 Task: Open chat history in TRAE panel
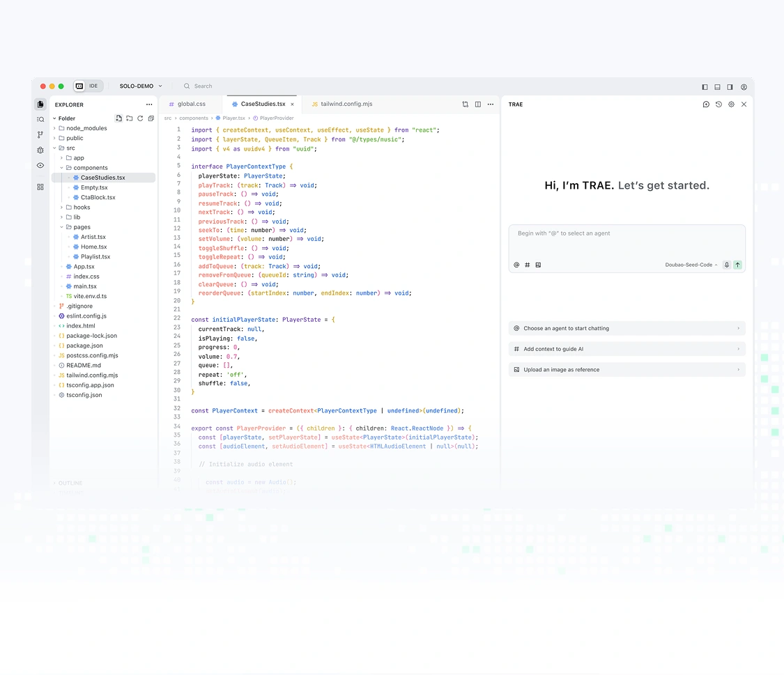pyautogui.click(x=718, y=104)
